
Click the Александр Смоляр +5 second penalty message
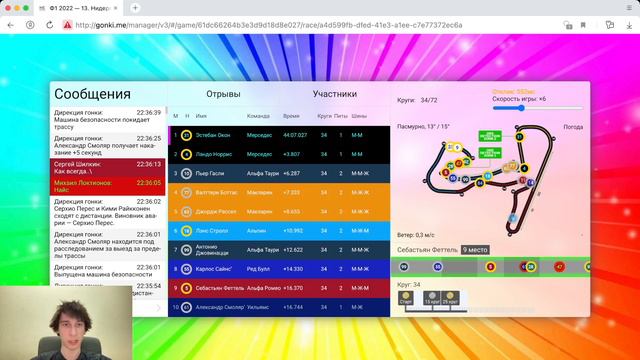tap(107, 146)
